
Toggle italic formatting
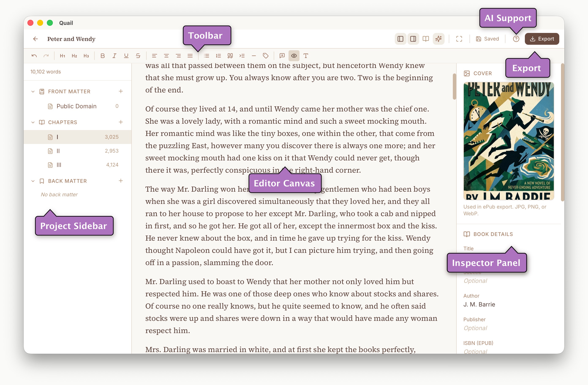pyautogui.click(x=114, y=56)
